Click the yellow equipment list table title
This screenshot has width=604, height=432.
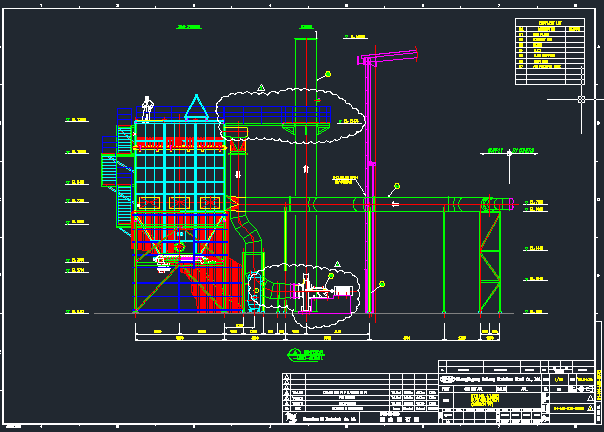[x=550, y=23]
